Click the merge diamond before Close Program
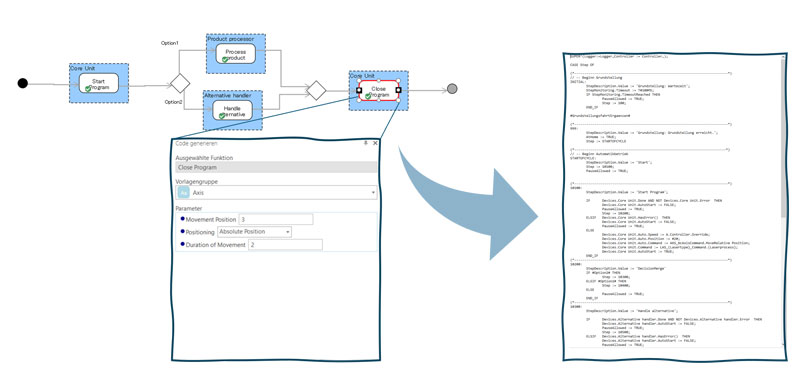This screenshot has height=380, width=800. pyautogui.click(x=316, y=90)
